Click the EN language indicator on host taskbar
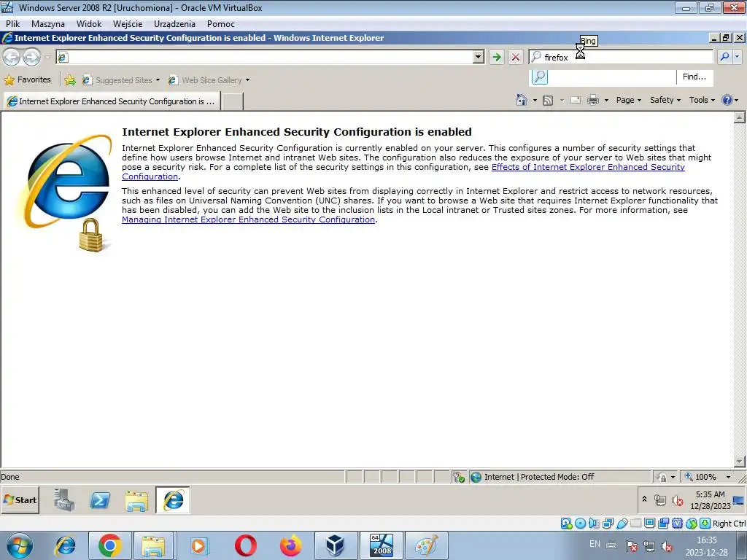This screenshot has width=747, height=560. click(x=595, y=544)
